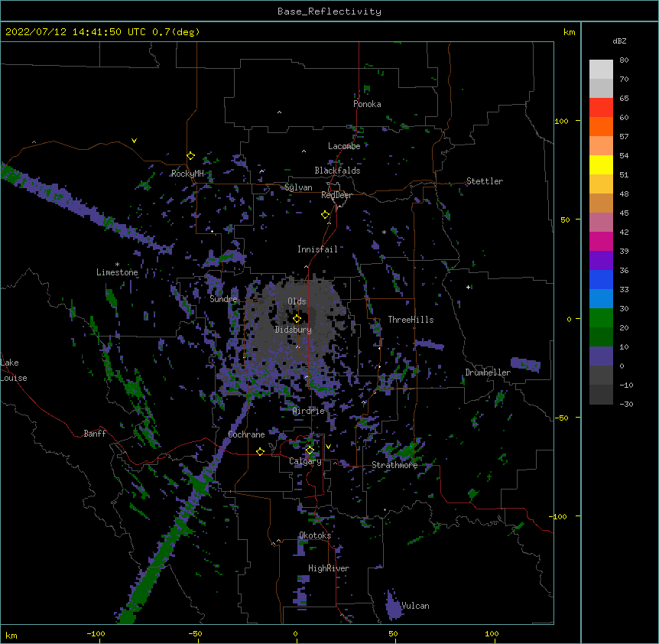Select the orange 60 dBZ swatch
This screenshot has width=659, height=644.
click(x=601, y=126)
